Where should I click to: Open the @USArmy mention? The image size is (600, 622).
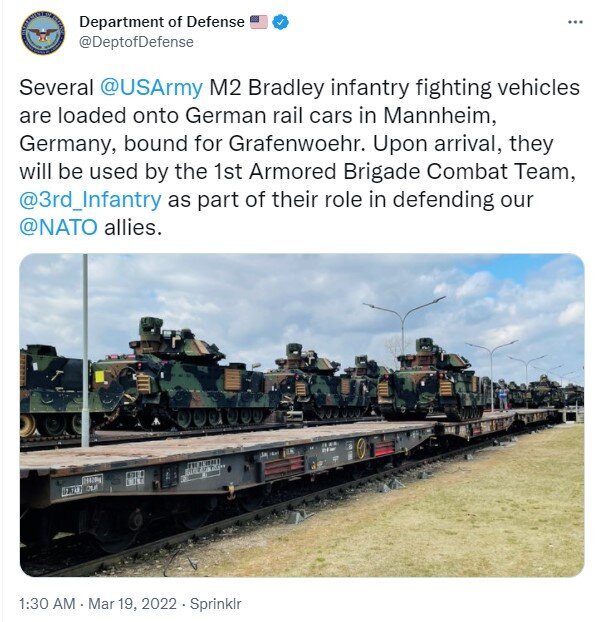click(151, 87)
